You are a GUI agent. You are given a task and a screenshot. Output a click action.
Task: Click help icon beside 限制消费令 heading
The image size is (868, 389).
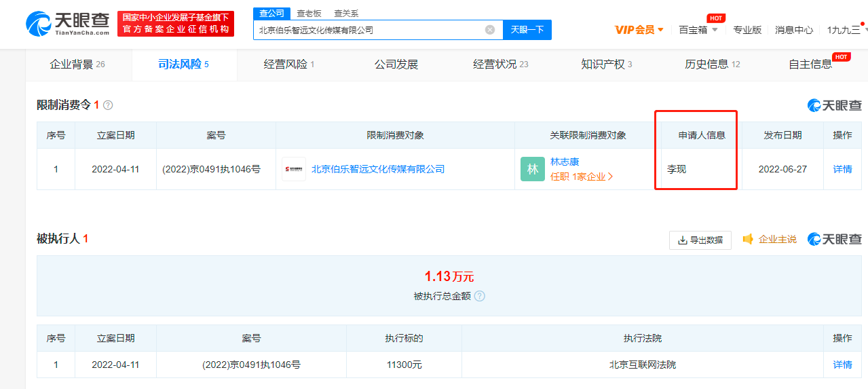(108, 105)
